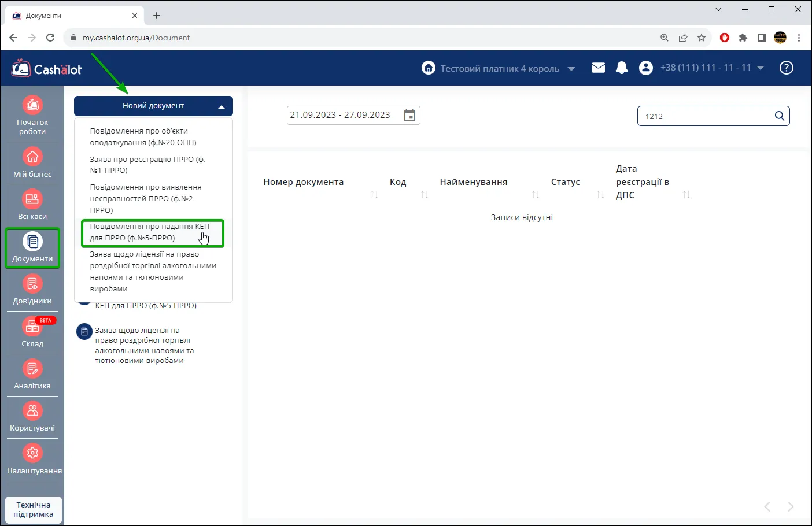Go to the previous table page
The width and height of the screenshot is (812, 526).
[x=767, y=507]
